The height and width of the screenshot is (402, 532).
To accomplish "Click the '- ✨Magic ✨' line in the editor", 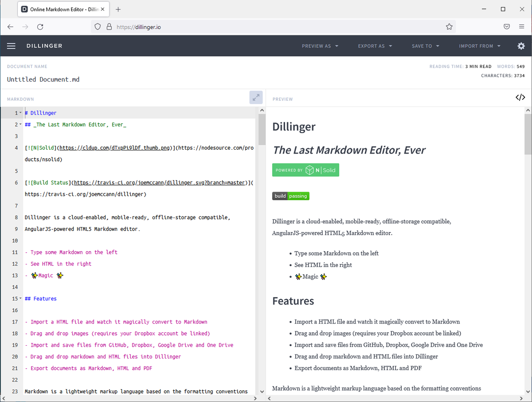I will click(x=44, y=276).
